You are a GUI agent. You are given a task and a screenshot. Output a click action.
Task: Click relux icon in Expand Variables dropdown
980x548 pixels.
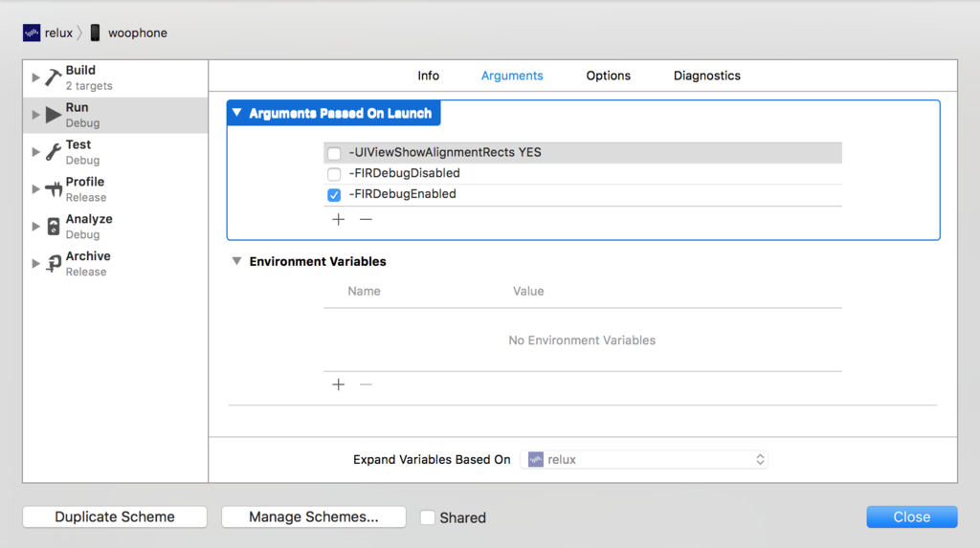tap(536, 459)
